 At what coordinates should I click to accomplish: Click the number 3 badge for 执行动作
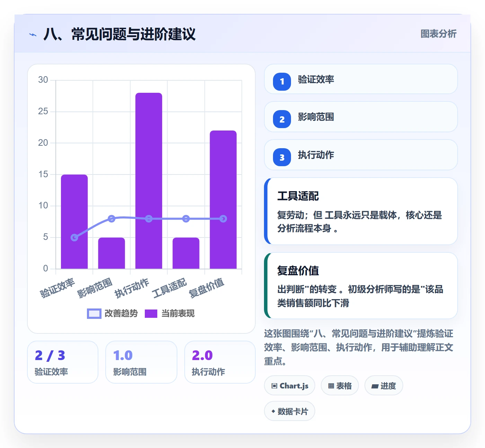pyautogui.click(x=282, y=157)
